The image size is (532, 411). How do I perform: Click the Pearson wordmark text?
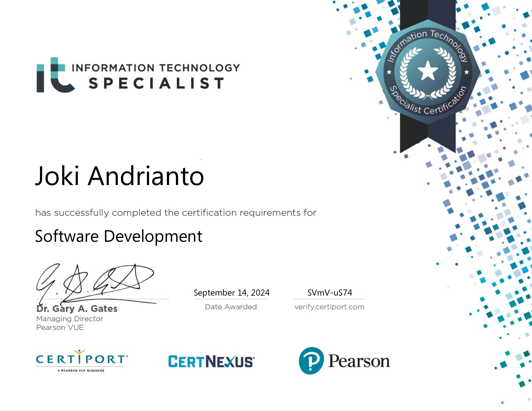coord(359,361)
